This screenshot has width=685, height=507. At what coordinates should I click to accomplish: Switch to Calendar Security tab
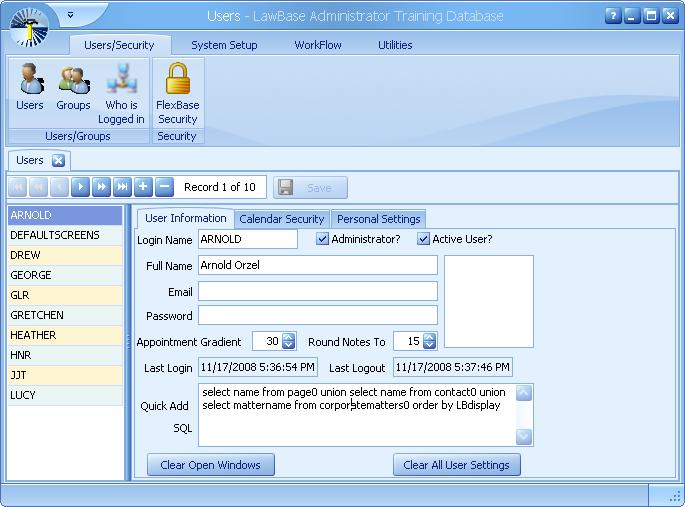(x=282, y=219)
